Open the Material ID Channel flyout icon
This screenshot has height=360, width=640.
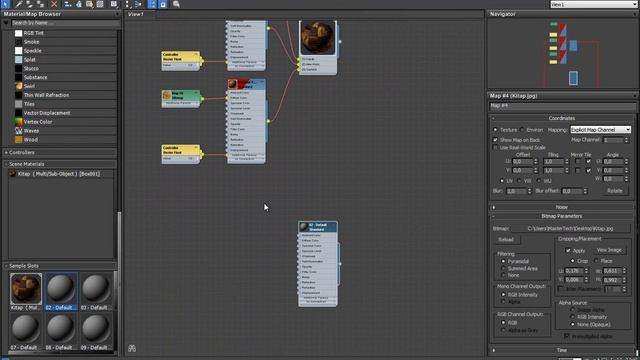click(x=114, y=4)
